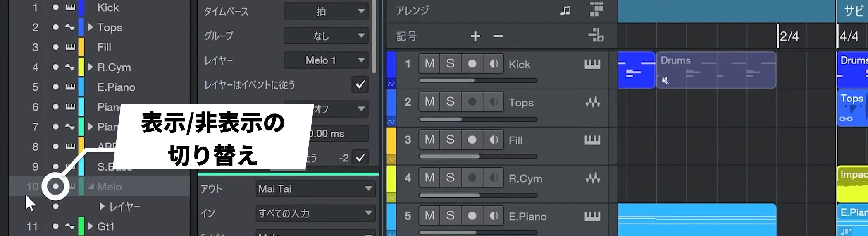Viewport: 868px width, 236px height.
Task: Select the muted Drums event on Kick track
Action: pos(716,70)
